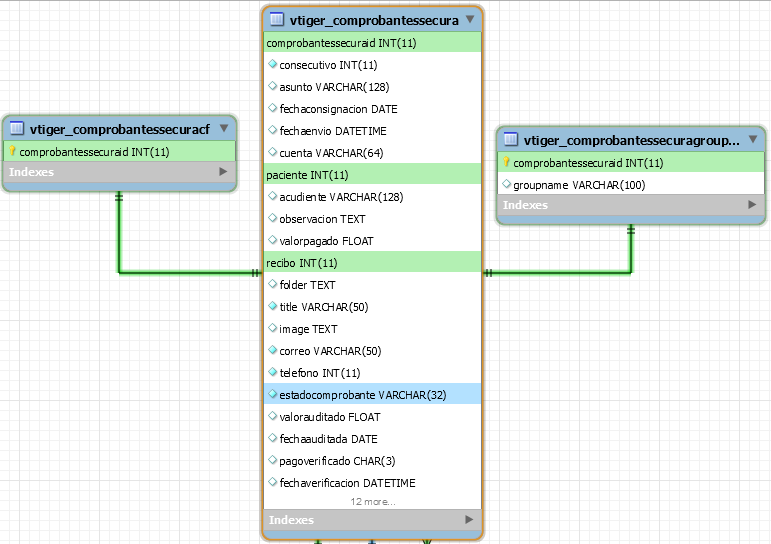This screenshot has width=771, height=544.
Task: Click the vtiger_comprobantessecuragroup... table title
Action: coord(631,141)
